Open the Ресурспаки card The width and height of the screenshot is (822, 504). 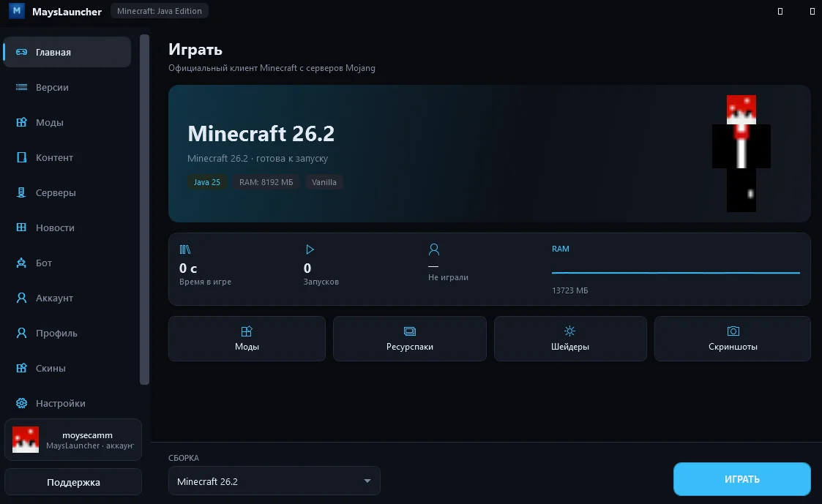[409, 339]
